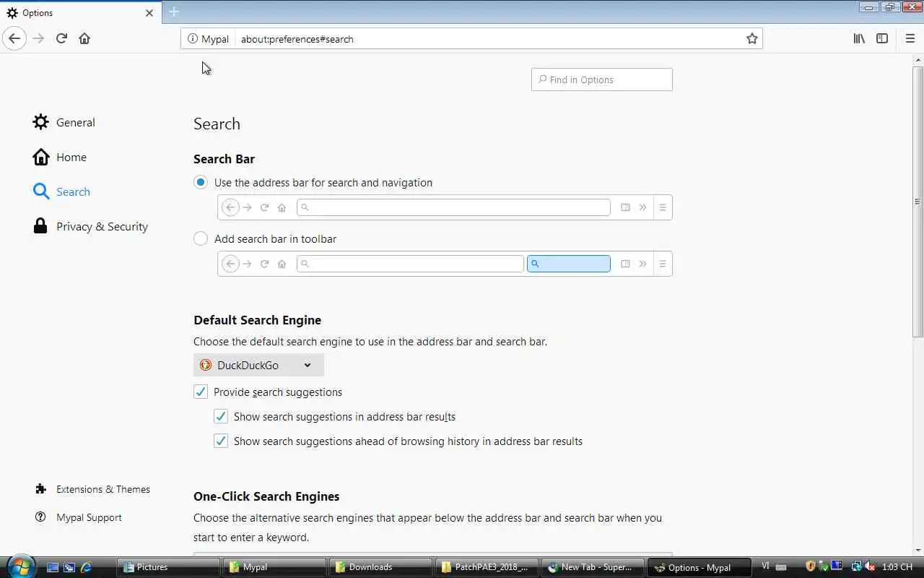Select the Options tab
This screenshot has width=924, height=578.
(79, 12)
